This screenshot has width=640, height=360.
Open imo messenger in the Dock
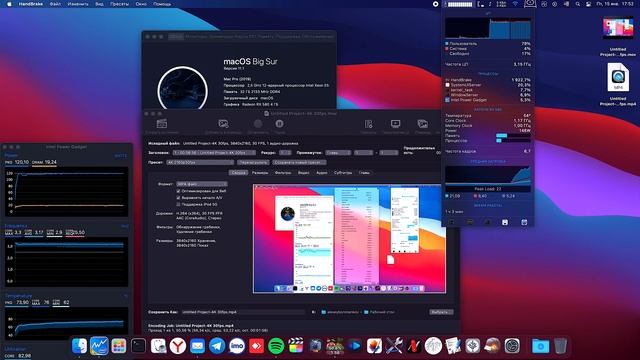tap(237, 346)
